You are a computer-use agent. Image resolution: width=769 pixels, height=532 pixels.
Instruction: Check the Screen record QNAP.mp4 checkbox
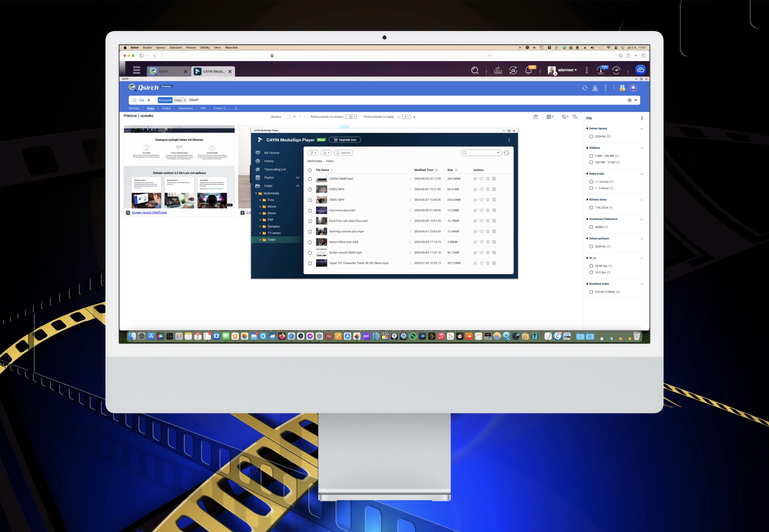coord(310,253)
